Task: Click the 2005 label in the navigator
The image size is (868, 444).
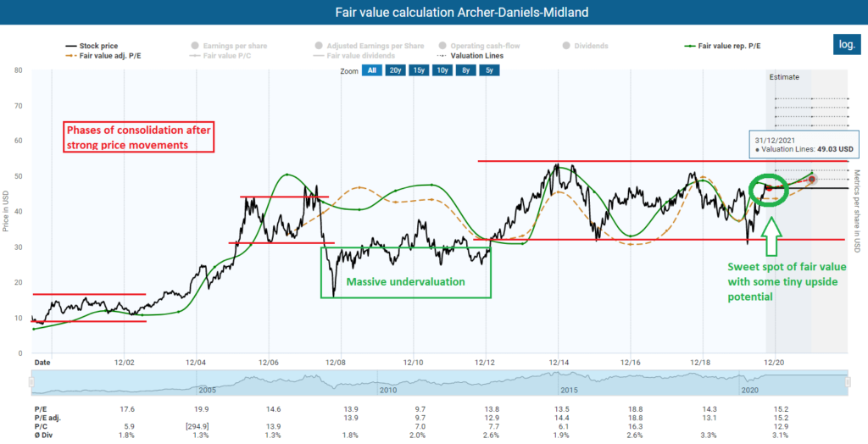Action: [x=206, y=391]
